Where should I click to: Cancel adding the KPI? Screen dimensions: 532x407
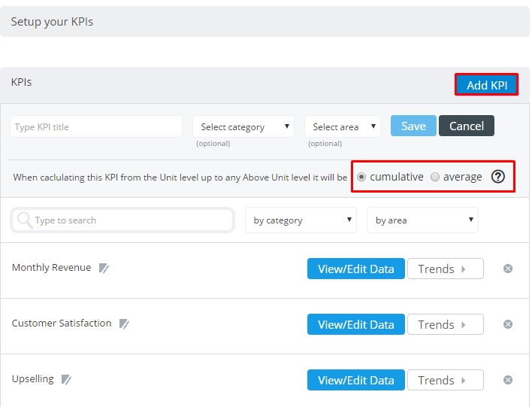click(x=466, y=126)
